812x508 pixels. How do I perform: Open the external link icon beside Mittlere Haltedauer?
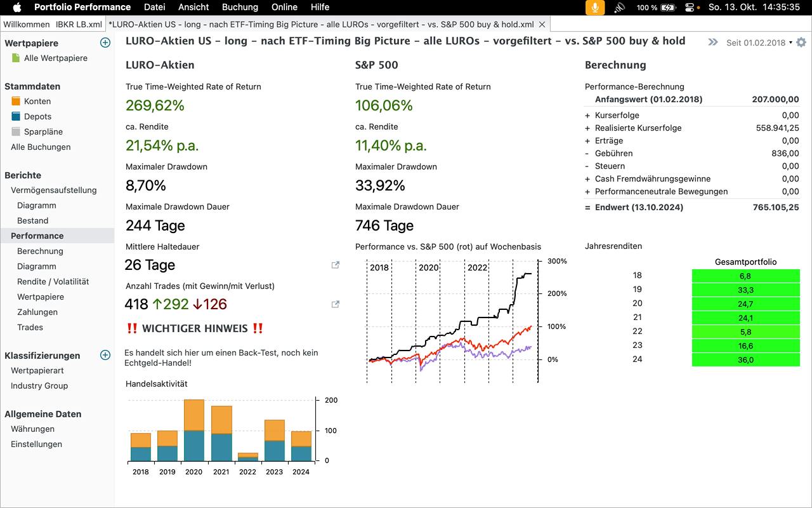click(x=336, y=265)
